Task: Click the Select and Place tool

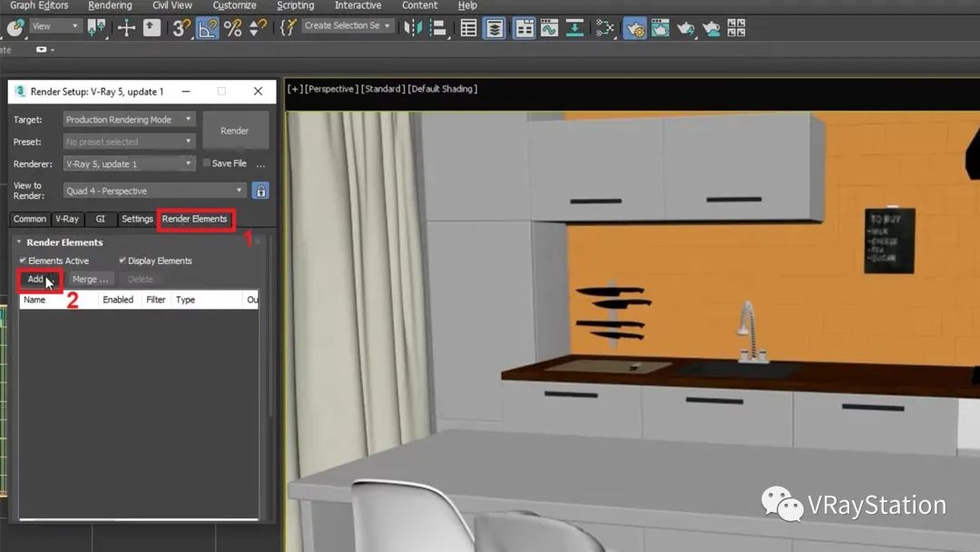Action: click(x=152, y=27)
